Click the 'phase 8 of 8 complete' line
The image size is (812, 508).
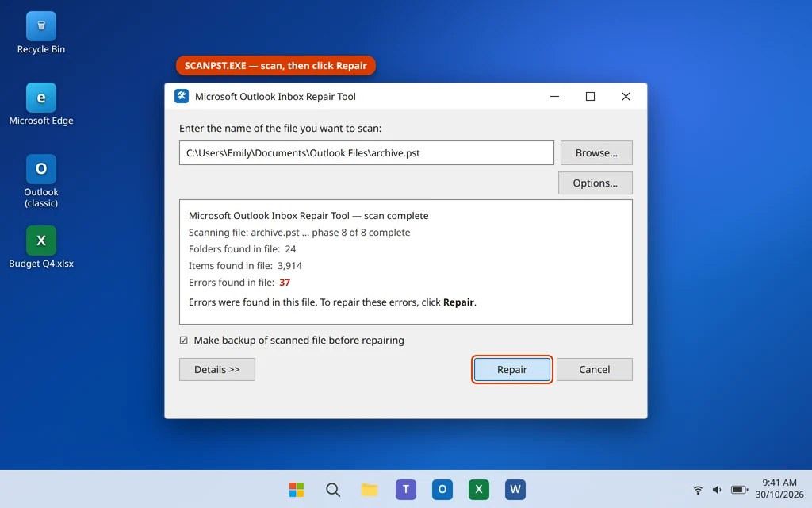coord(299,233)
